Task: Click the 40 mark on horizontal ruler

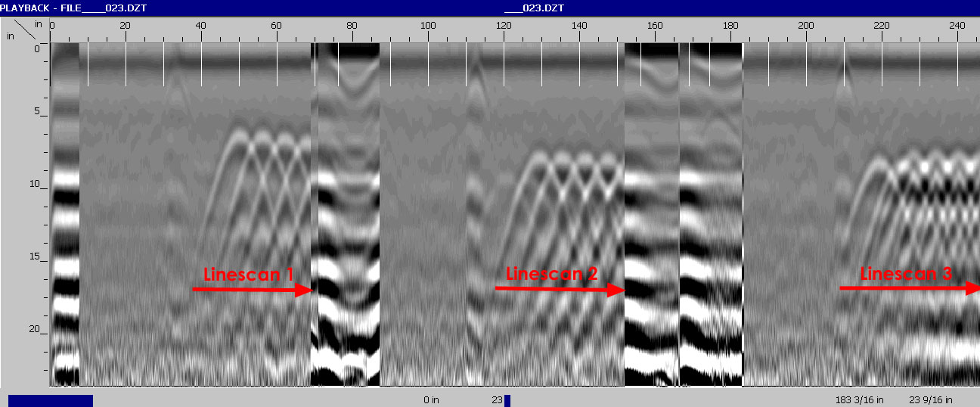Action: (x=201, y=26)
